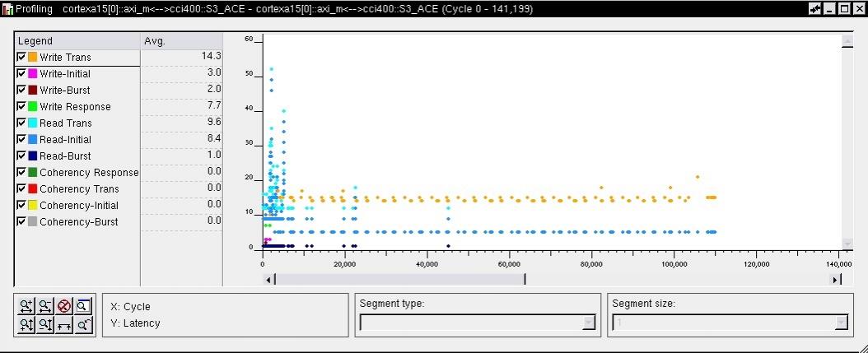Click the Legend column header
This screenshot has width=868, height=353.
tap(77, 41)
